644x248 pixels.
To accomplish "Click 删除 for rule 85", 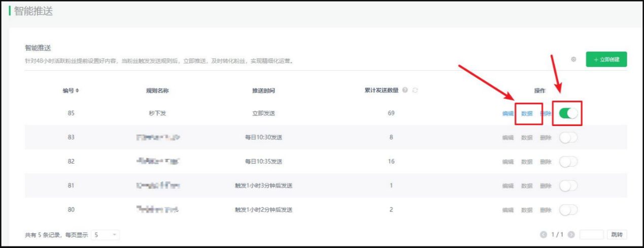I will pyautogui.click(x=546, y=113).
